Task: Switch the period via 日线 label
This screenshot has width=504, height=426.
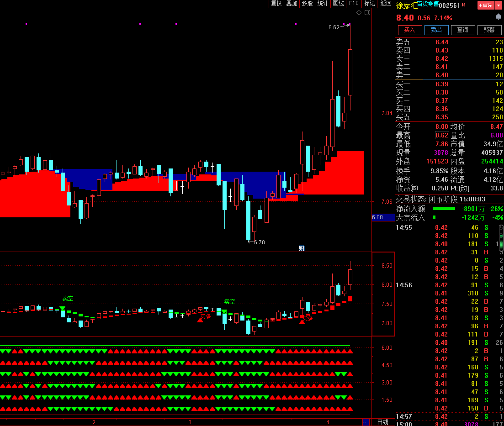Action: (x=382, y=422)
